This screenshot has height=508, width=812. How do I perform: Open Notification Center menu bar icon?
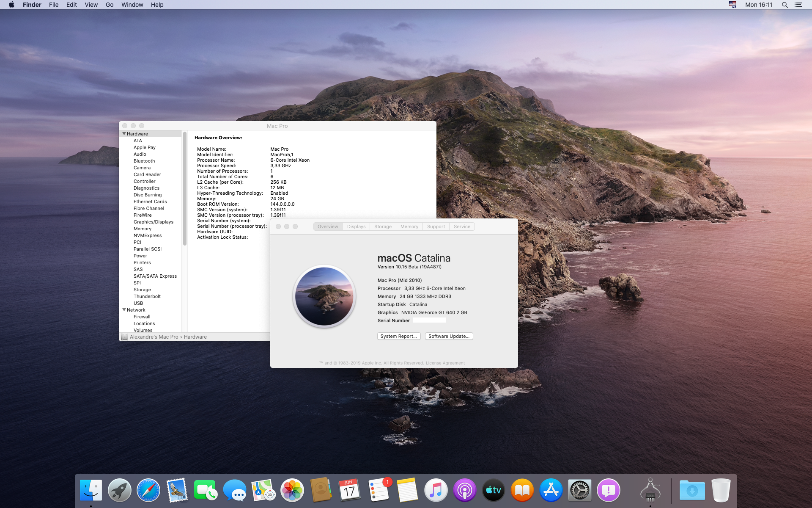point(798,5)
